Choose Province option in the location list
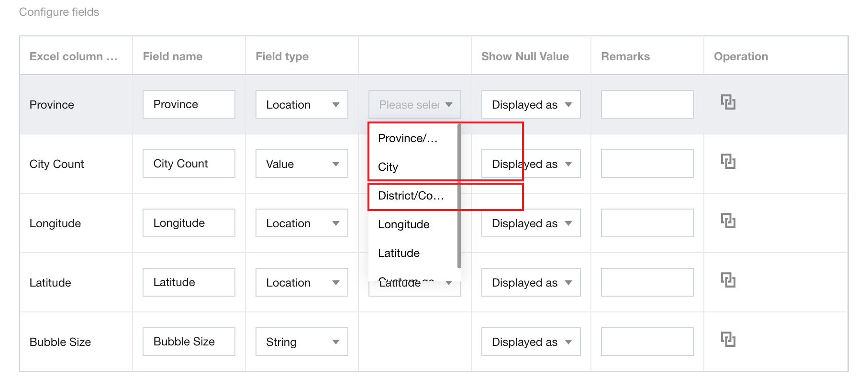 click(408, 139)
